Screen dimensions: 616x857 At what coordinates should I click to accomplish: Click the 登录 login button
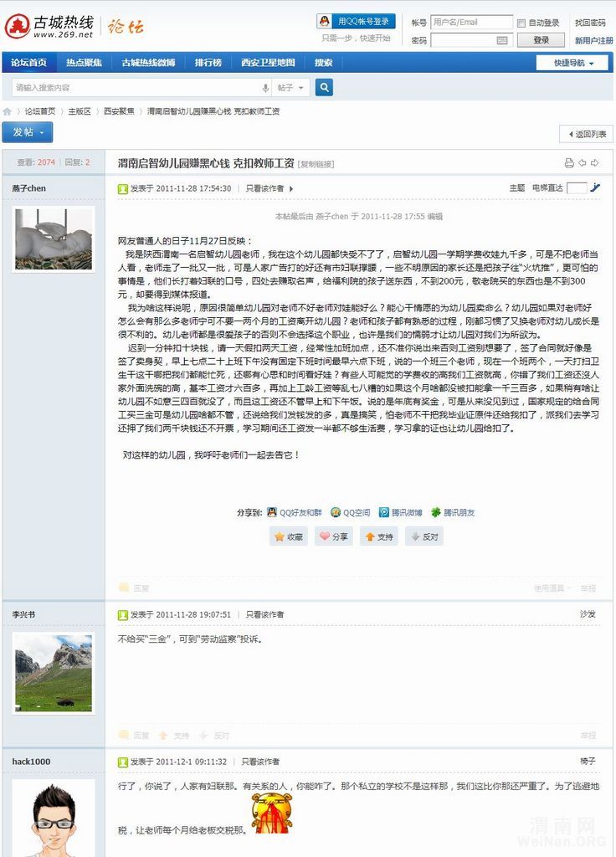pos(542,40)
